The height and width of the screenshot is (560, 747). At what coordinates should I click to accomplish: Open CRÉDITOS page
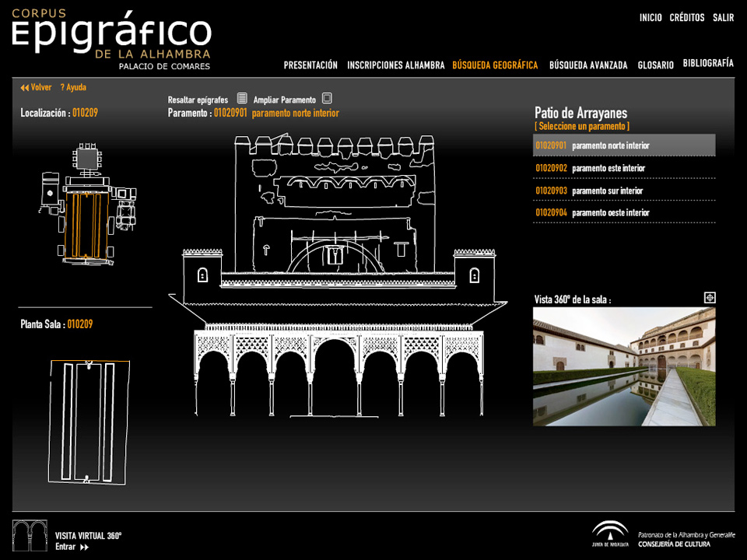(687, 18)
